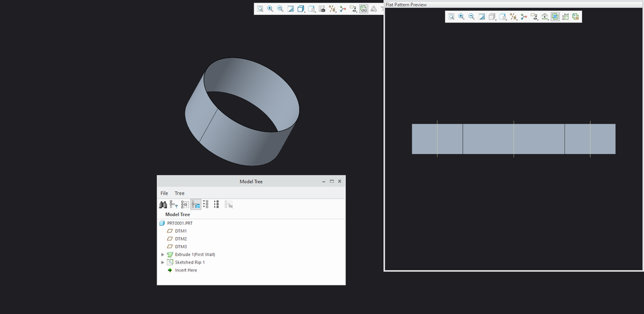Viewport: 644px width, 314px height.
Task: Click Refit in the main graphics toolbar
Action: [x=260, y=9]
